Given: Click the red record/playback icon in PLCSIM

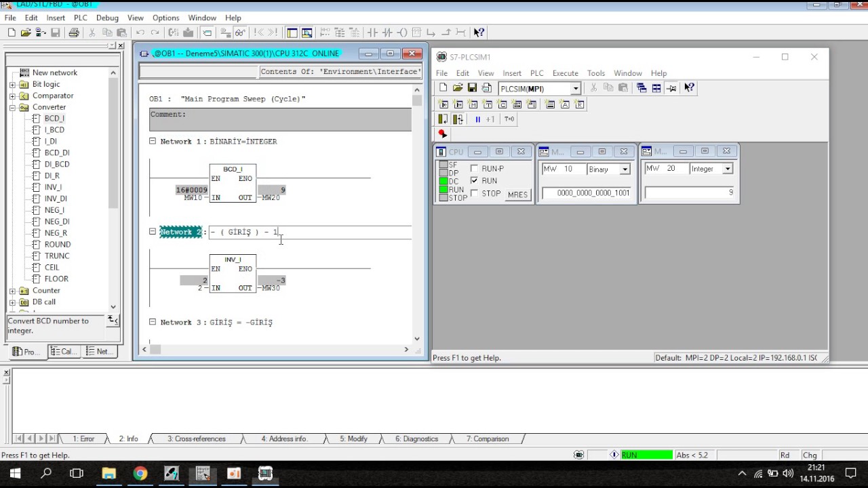Looking at the screenshot, I should [x=442, y=134].
